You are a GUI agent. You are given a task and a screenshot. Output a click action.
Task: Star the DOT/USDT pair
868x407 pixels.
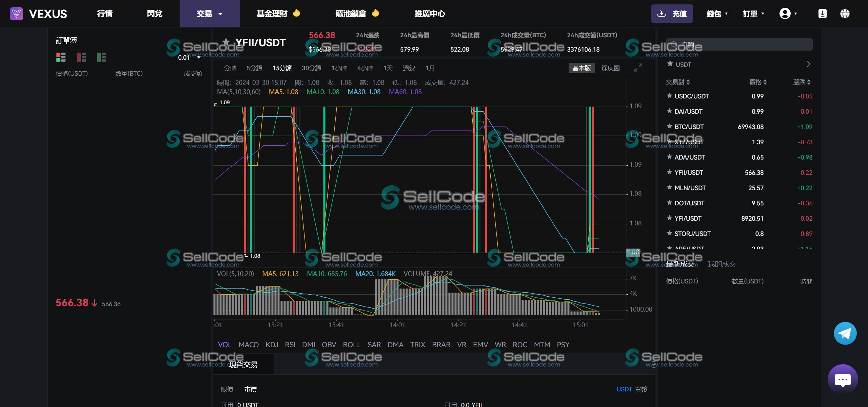[669, 203]
